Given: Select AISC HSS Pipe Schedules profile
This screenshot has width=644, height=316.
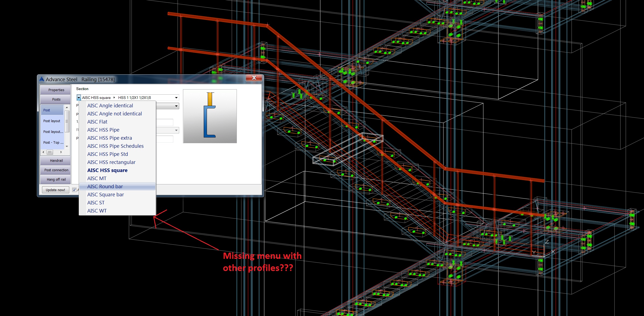Looking at the screenshot, I should pyautogui.click(x=115, y=146).
